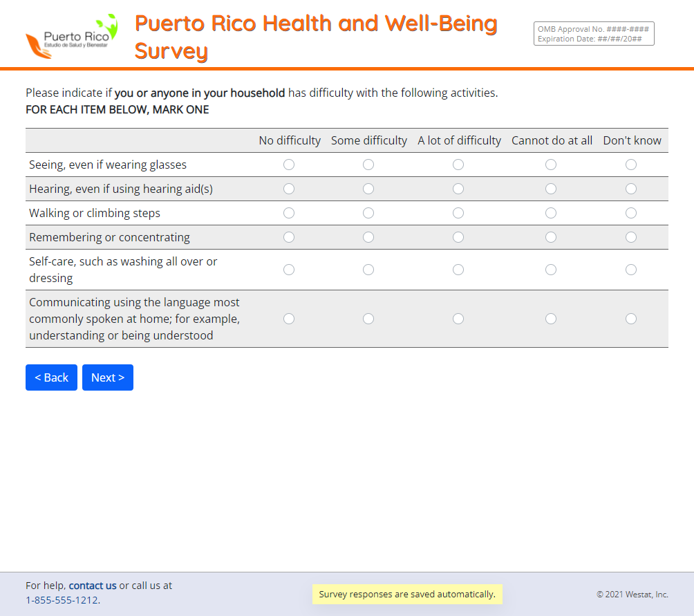Go back with the Back button
The width and height of the screenshot is (694, 616).
tap(51, 377)
